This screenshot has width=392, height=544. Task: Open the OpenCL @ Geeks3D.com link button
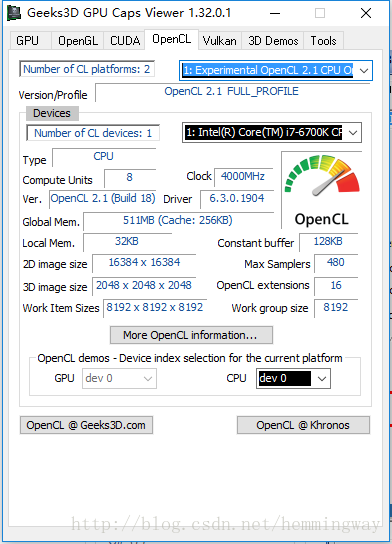86,425
